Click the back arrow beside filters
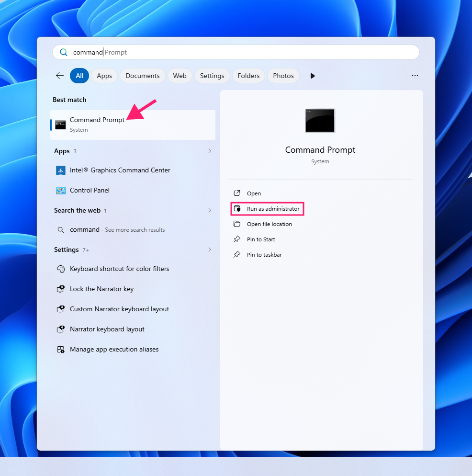 60,76
